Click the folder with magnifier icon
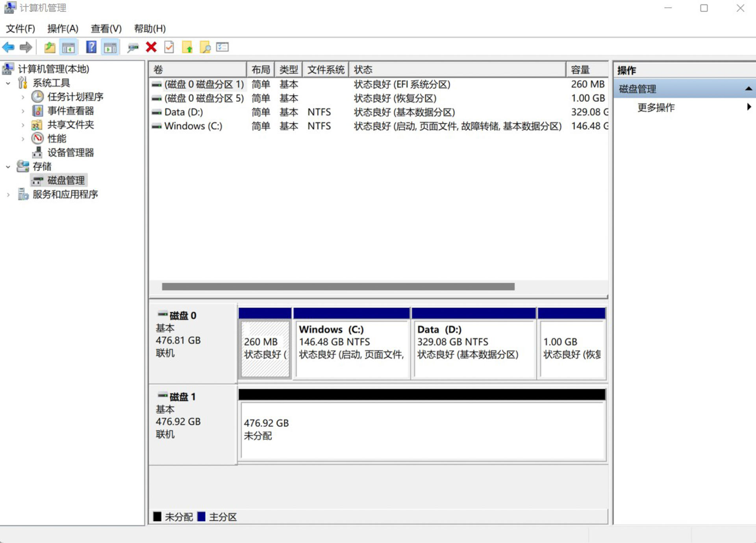Screen dimensions: 756x543 [205, 47]
